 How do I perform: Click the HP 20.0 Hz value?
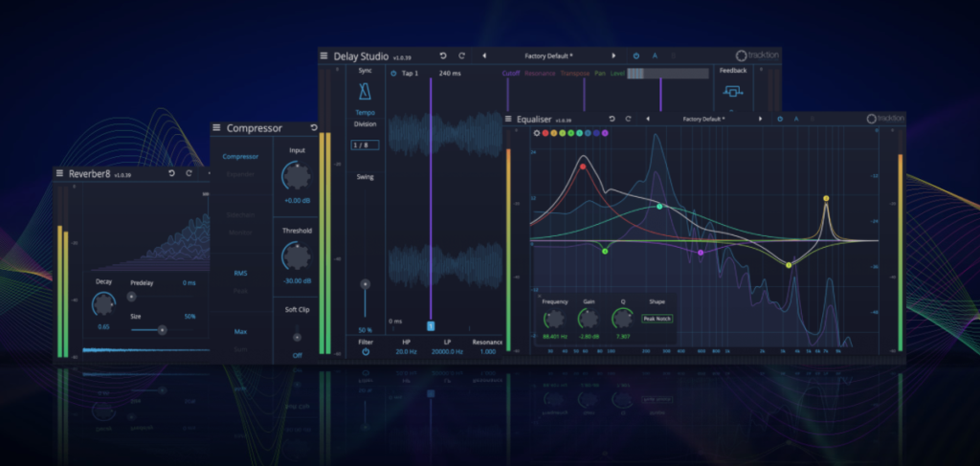click(406, 352)
